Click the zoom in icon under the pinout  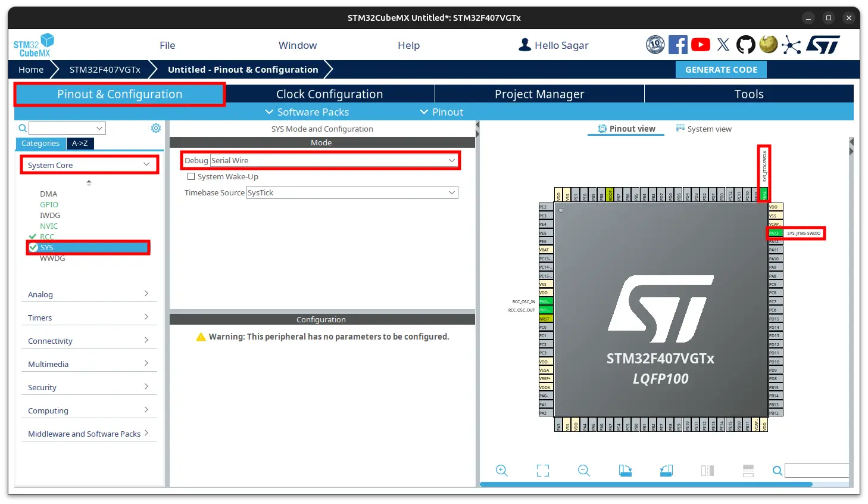[502, 471]
